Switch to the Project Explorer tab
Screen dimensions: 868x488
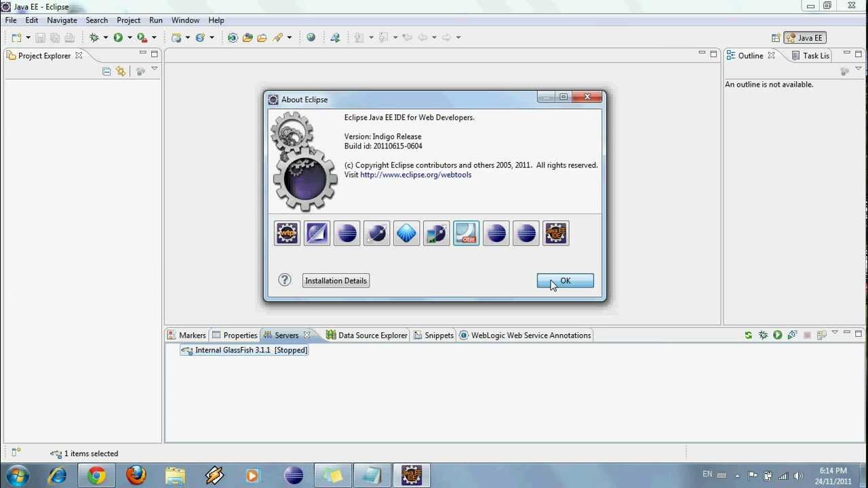click(x=44, y=56)
